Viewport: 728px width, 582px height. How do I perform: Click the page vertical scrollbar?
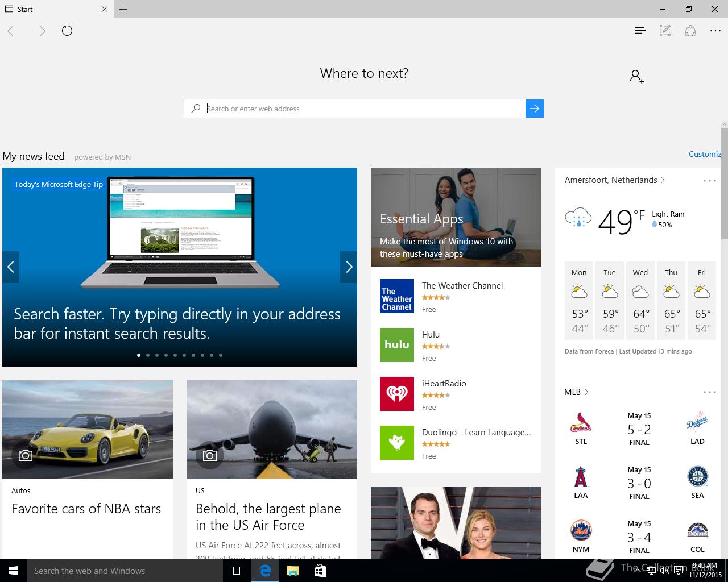click(x=724, y=184)
